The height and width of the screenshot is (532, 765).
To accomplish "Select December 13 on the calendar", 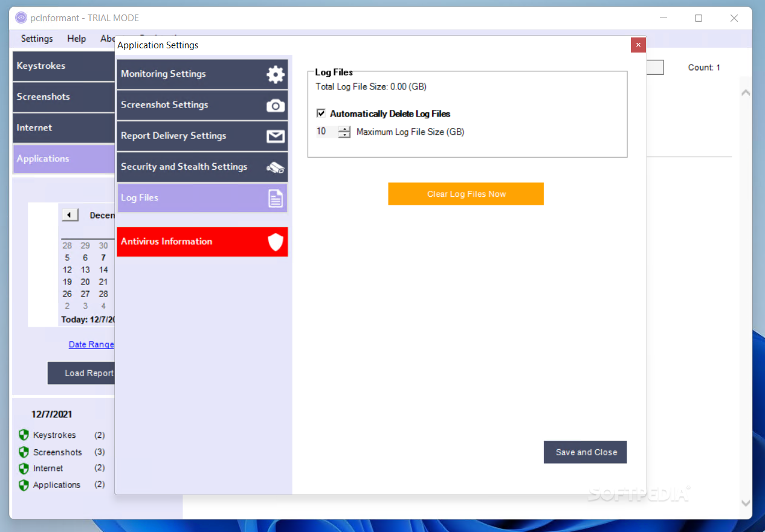I will pyautogui.click(x=85, y=270).
